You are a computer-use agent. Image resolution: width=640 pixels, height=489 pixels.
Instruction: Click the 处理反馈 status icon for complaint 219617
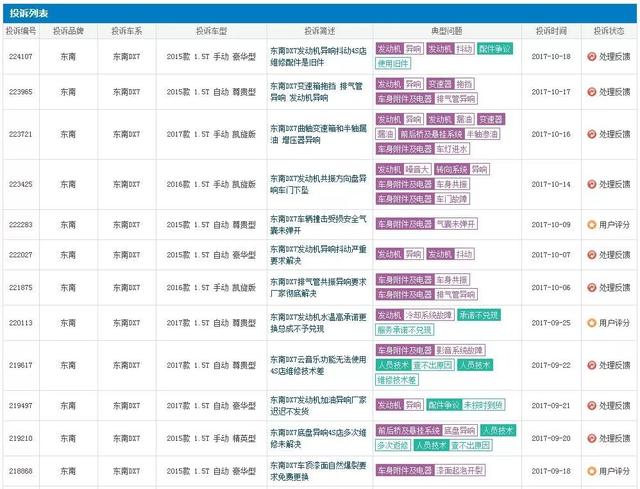[591, 365]
